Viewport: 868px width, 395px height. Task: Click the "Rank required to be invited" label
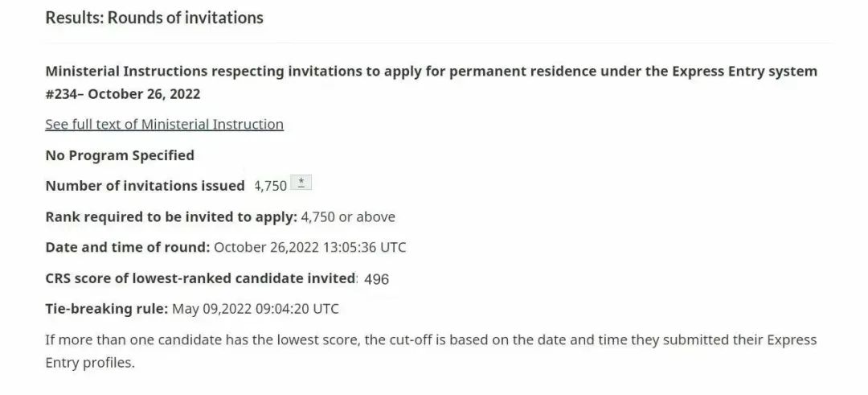(x=171, y=216)
